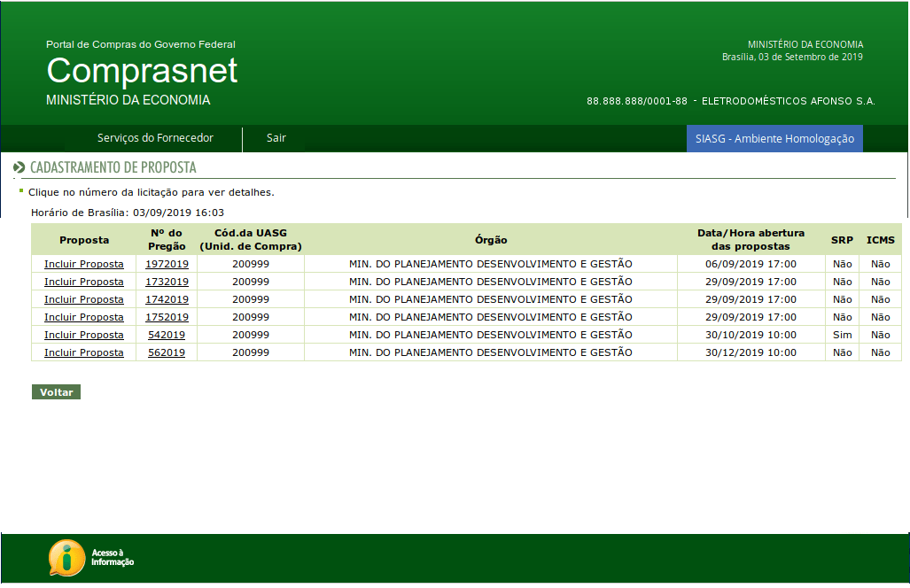Open details of pregão number 562019

pyautogui.click(x=167, y=352)
